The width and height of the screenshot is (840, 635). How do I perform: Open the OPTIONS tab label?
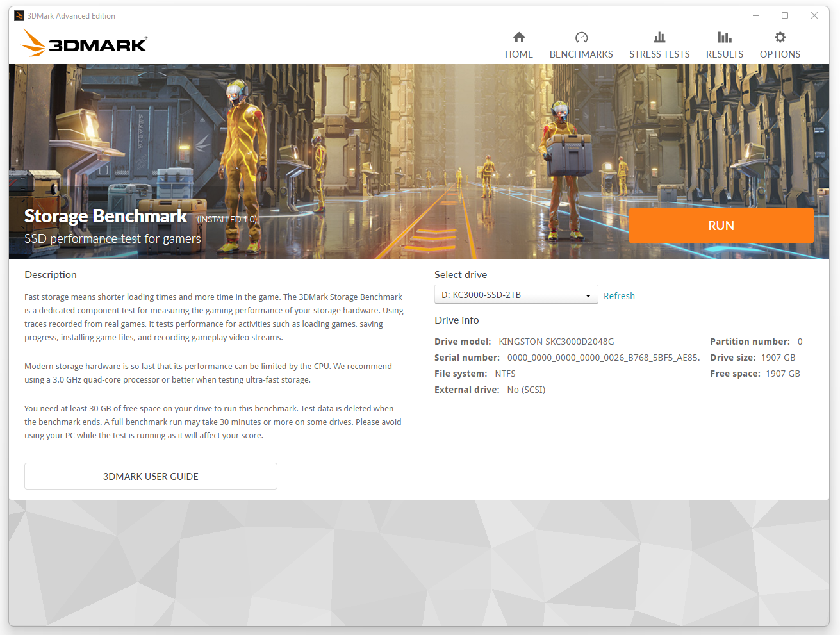pyautogui.click(x=780, y=54)
